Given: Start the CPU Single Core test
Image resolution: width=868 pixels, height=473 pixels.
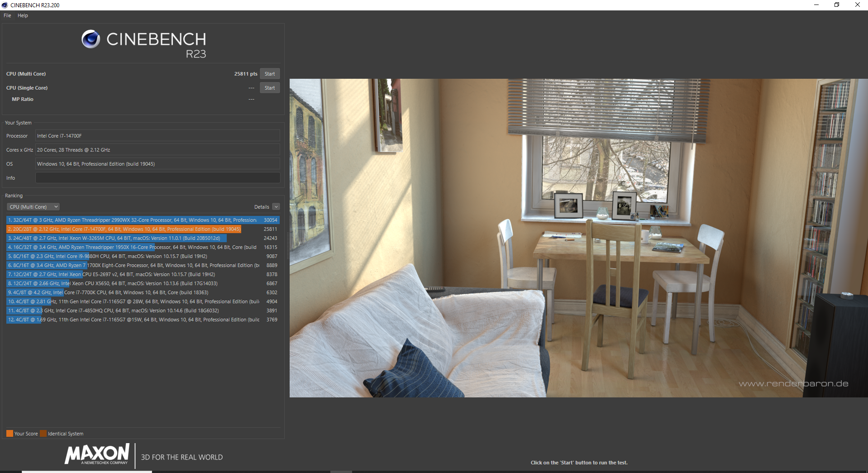Looking at the screenshot, I should point(270,88).
